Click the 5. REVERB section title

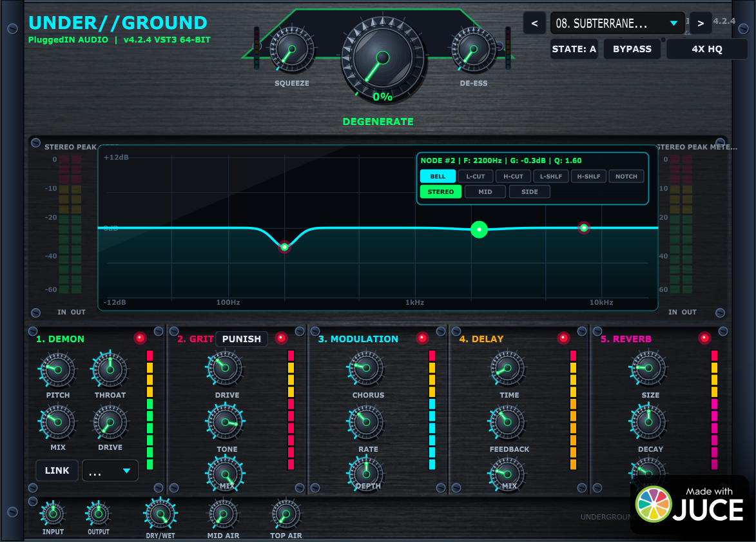[x=626, y=339]
